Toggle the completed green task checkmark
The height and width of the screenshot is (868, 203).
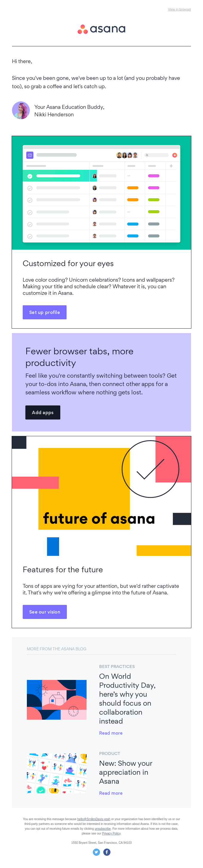coord(30,176)
